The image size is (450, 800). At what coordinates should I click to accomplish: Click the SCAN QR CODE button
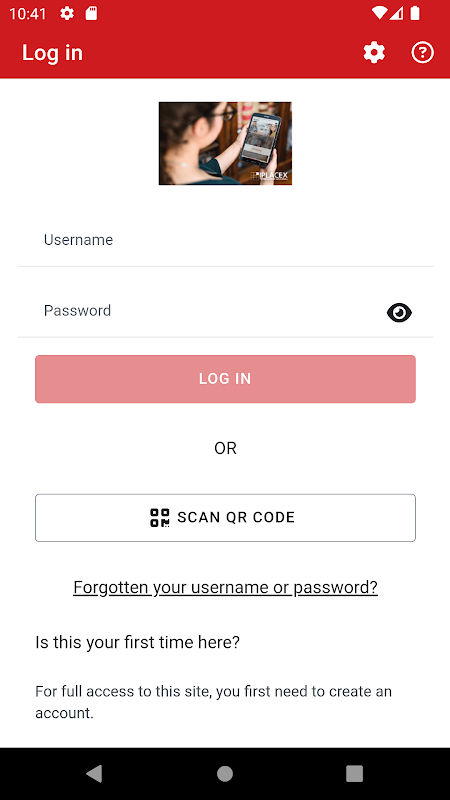225,517
